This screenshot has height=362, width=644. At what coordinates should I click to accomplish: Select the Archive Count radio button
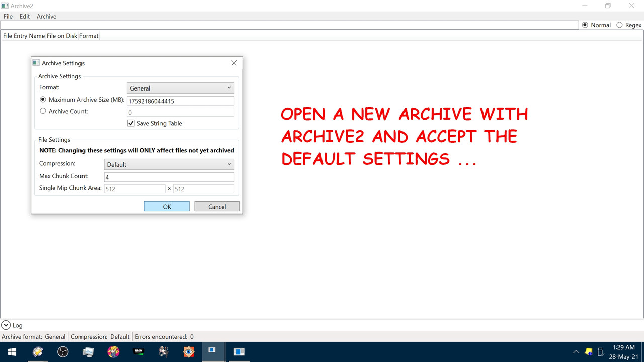point(43,111)
